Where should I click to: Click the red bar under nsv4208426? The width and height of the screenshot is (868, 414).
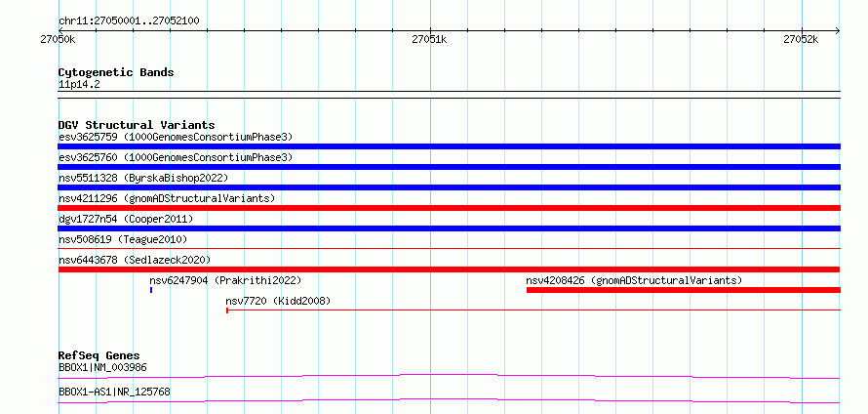click(683, 290)
